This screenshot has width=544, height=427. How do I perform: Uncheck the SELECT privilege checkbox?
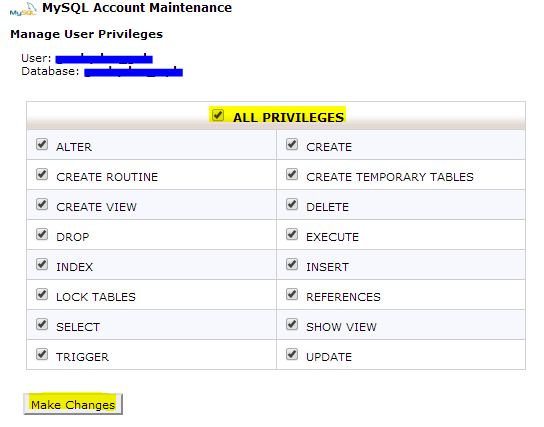[x=42, y=324]
